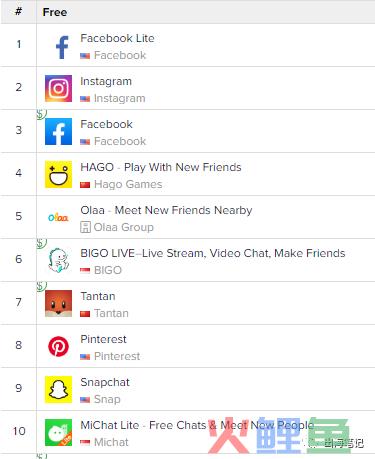
Task: Open the Snapchat ghost icon
Action: tap(58, 389)
